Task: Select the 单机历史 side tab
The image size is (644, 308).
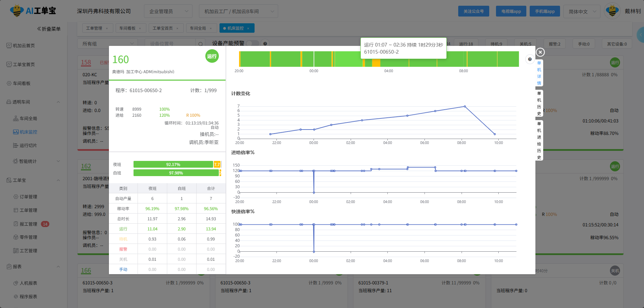Action: [539, 103]
